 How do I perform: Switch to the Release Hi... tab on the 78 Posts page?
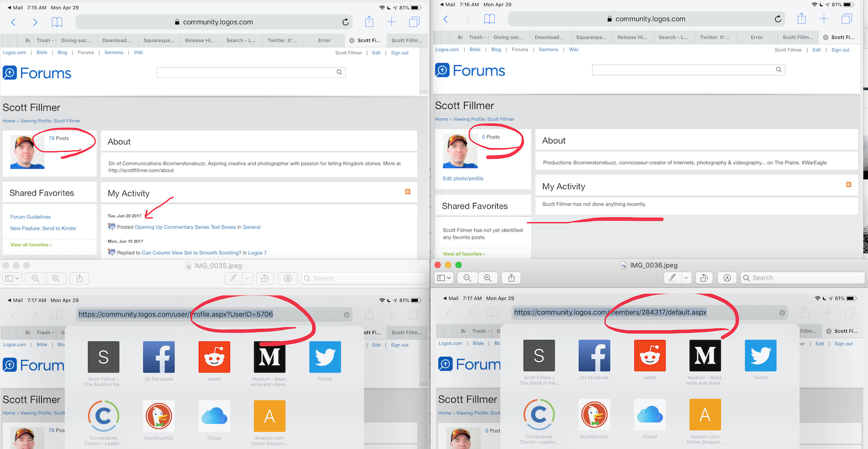click(x=200, y=40)
